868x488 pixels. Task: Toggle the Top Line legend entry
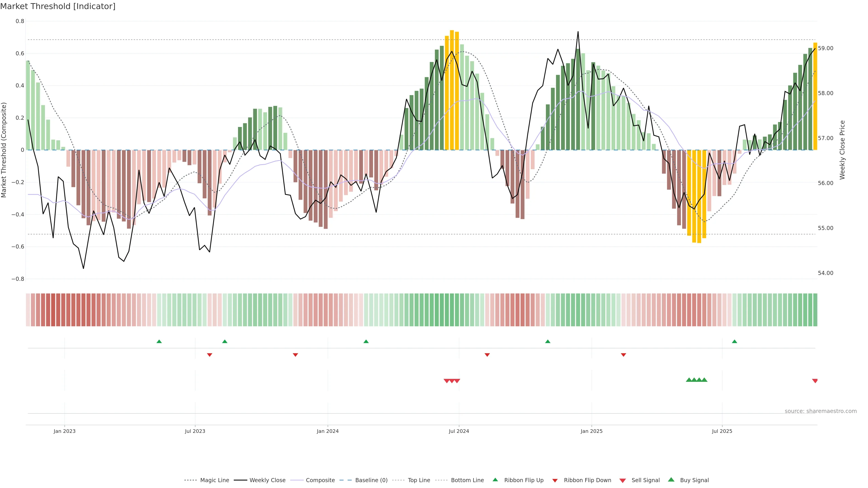point(419,480)
